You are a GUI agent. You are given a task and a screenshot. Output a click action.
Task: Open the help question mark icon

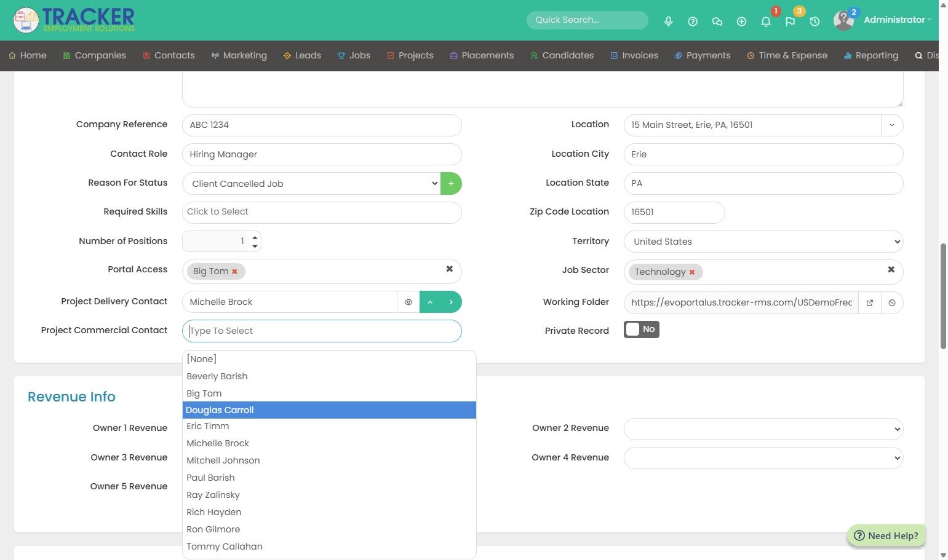click(693, 22)
